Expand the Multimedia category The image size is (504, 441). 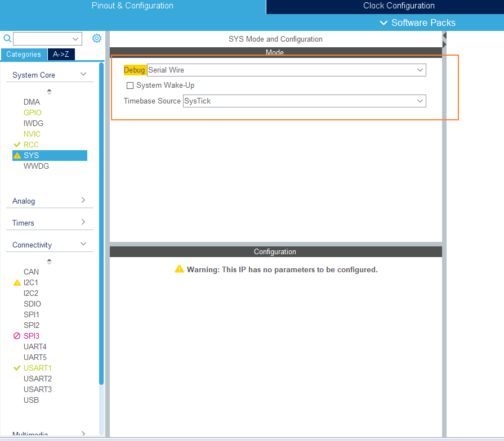coord(83,434)
